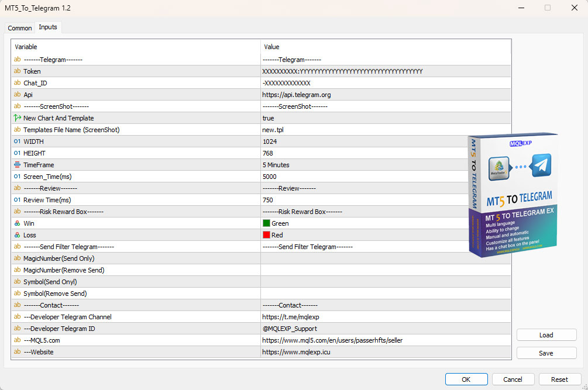Click the integer icon beside WIDTH
Viewport: 588px width, 390px height.
coord(17,141)
